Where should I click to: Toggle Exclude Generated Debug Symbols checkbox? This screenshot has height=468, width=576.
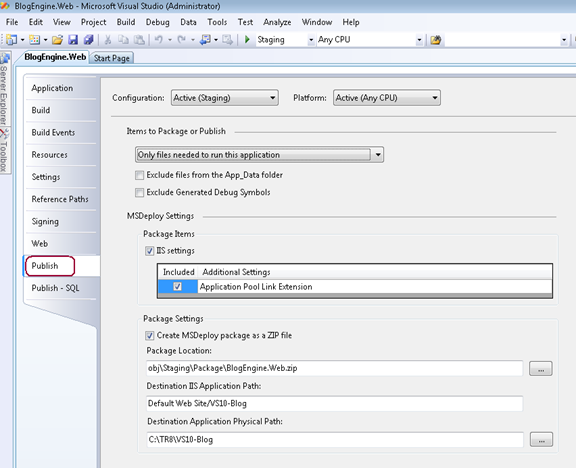pos(139,192)
